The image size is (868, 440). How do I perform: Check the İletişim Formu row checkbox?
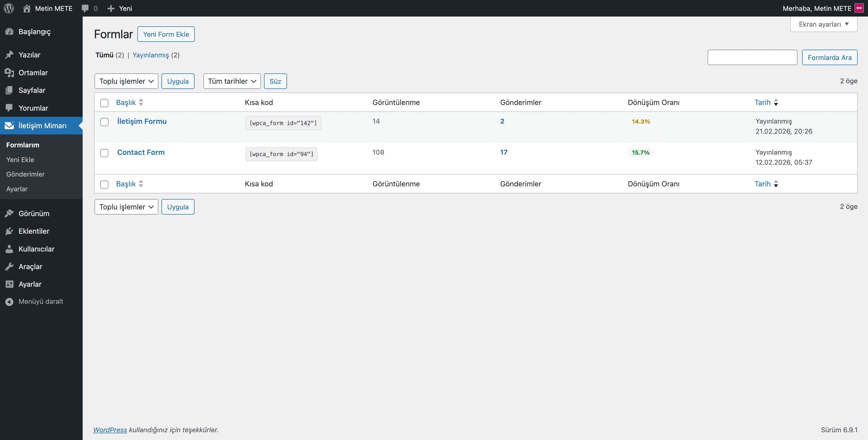coord(104,122)
